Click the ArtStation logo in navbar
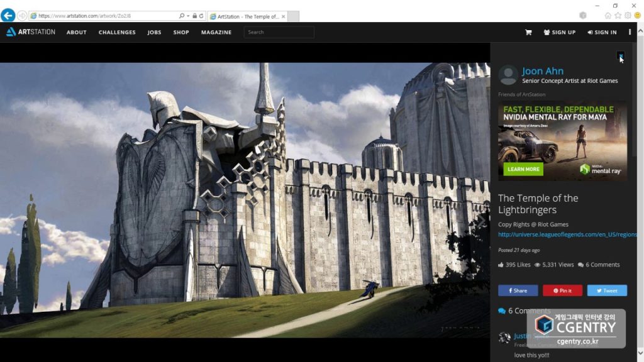This screenshot has width=644, height=362. pyautogui.click(x=31, y=32)
